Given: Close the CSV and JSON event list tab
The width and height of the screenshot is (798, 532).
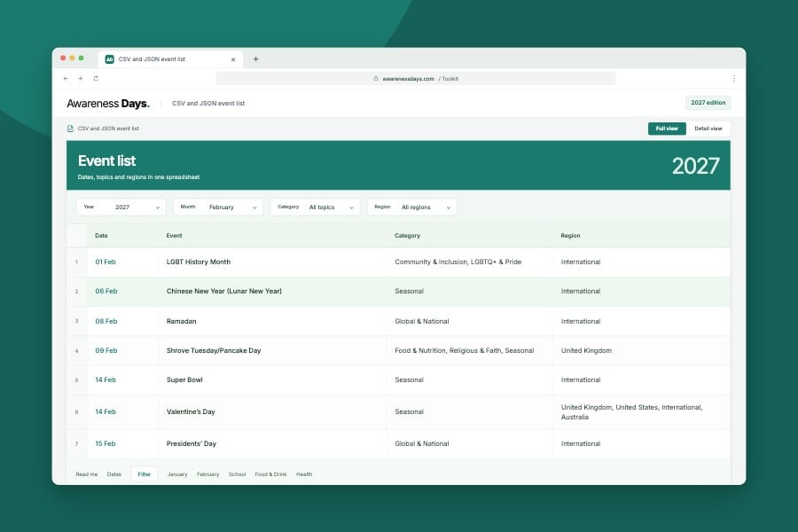Looking at the screenshot, I should click(x=233, y=59).
